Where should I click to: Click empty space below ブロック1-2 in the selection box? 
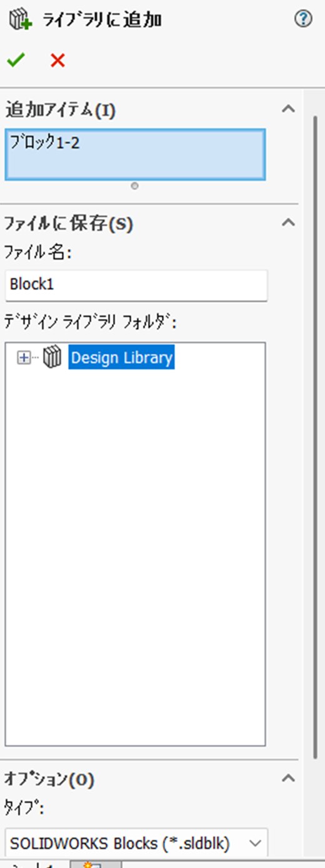point(135,165)
